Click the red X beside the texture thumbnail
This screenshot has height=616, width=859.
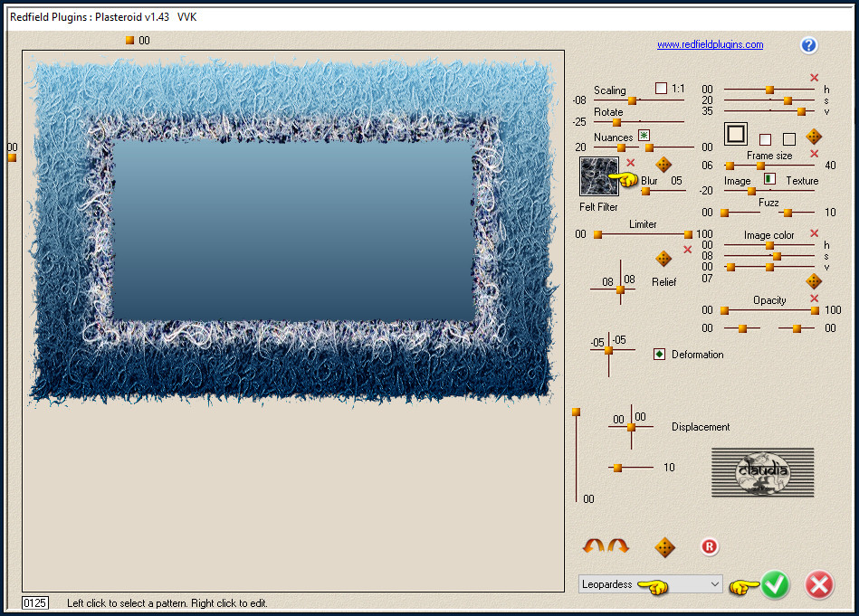click(x=631, y=163)
